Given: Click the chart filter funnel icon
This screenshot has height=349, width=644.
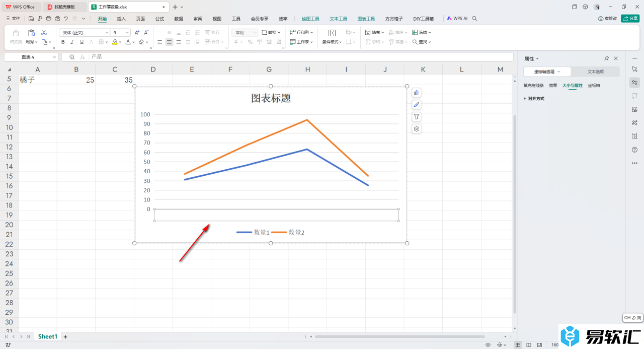Looking at the screenshot, I should click(x=417, y=117).
